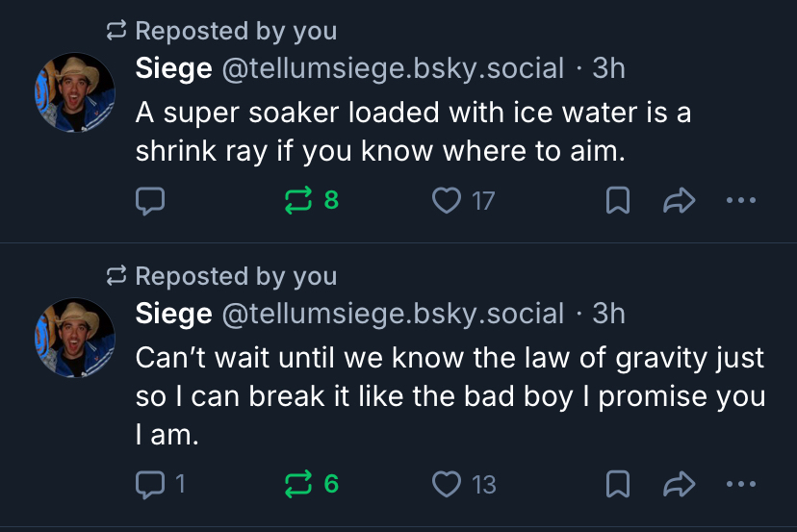Screen dimensions: 797x532
Task: Share the law of gravity post
Action: click(x=679, y=484)
